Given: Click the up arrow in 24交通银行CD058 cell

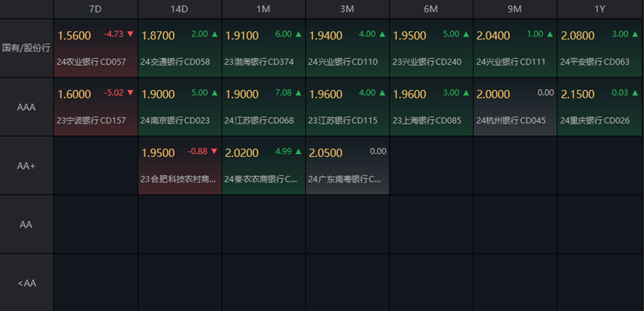Looking at the screenshot, I should pyautogui.click(x=214, y=34).
